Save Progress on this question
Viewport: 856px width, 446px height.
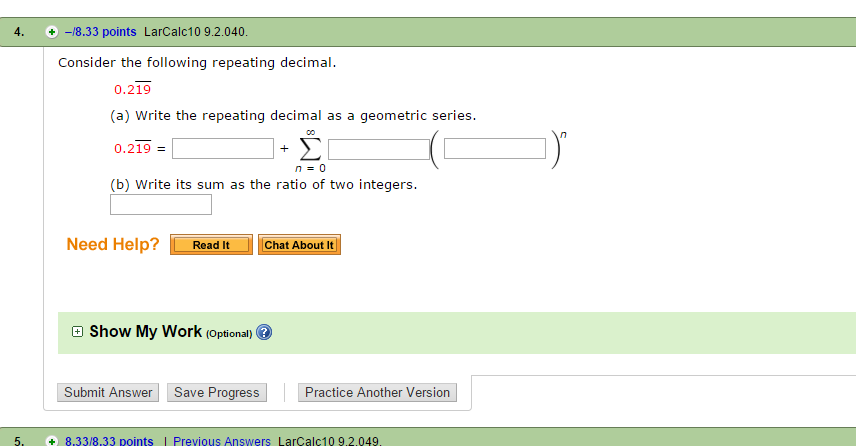point(217,393)
